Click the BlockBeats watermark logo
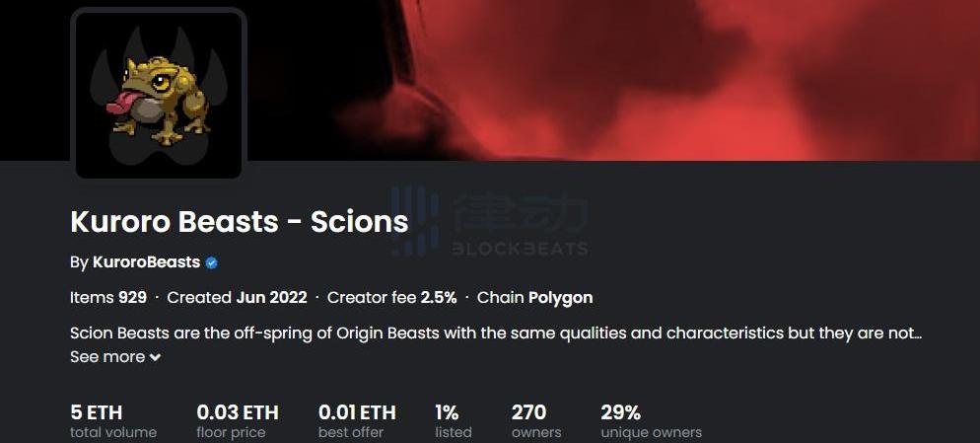Screen dimensions: 980x443 tap(490, 222)
